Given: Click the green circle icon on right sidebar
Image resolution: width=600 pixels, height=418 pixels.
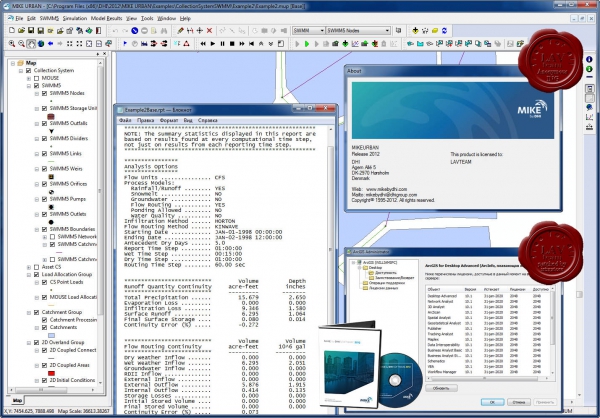Looking at the screenshot, I should tap(589, 69).
